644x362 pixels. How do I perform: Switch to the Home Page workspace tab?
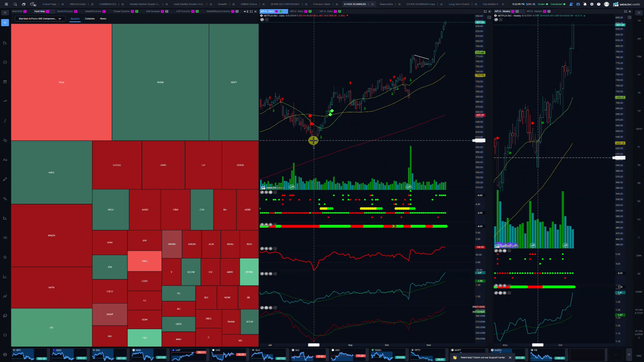49,4
